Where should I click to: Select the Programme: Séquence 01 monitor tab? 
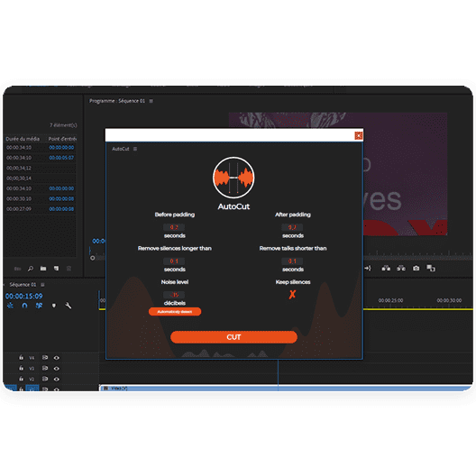(x=117, y=101)
